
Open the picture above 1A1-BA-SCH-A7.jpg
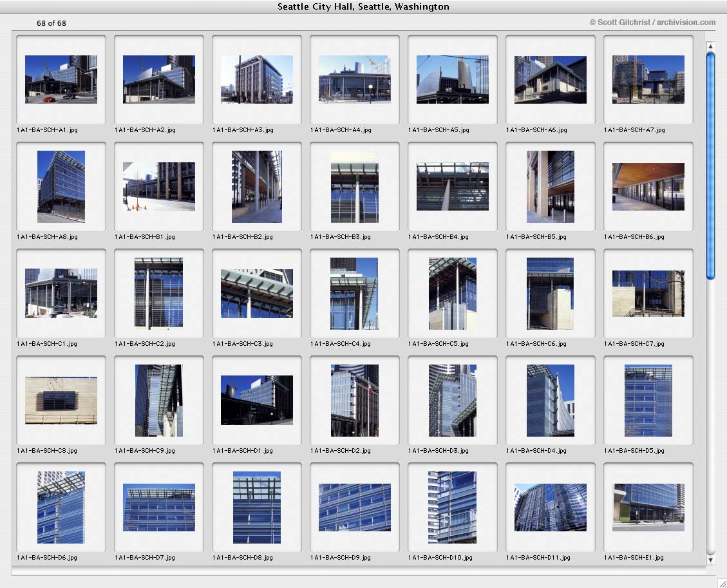coord(648,79)
